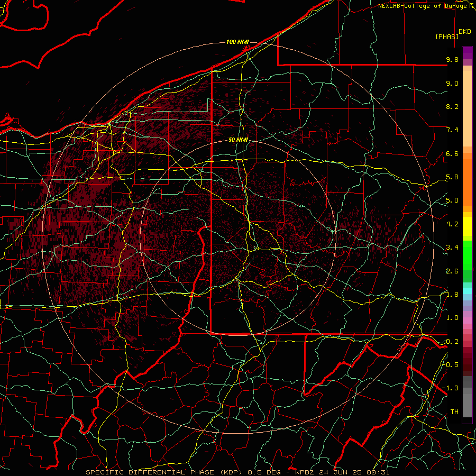Image resolution: width=476 pixels, height=476 pixels.
Task: Click the 5.0 value on the scale
Action: 452,200
